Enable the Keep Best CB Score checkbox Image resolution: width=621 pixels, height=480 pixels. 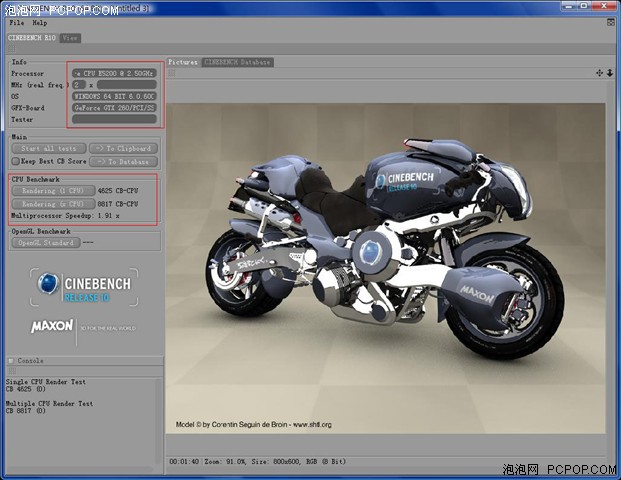coord(16,161)
